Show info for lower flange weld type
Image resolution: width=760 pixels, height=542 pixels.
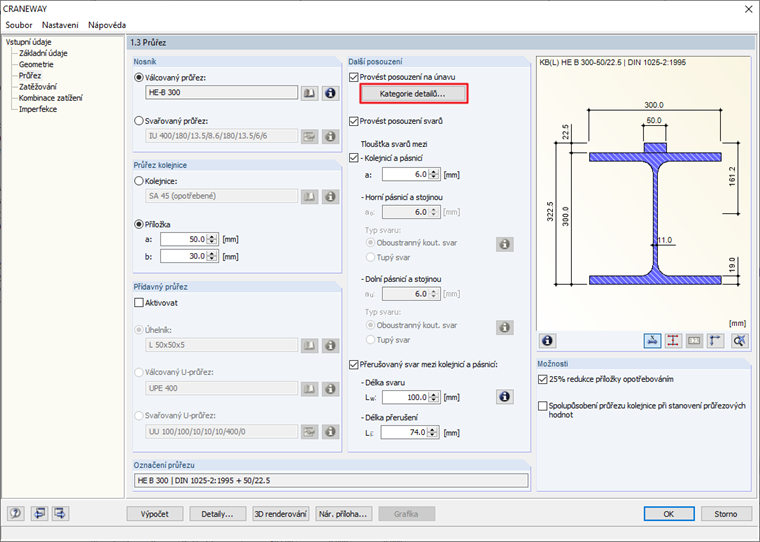pyautogui.click(x=505, y=327)
